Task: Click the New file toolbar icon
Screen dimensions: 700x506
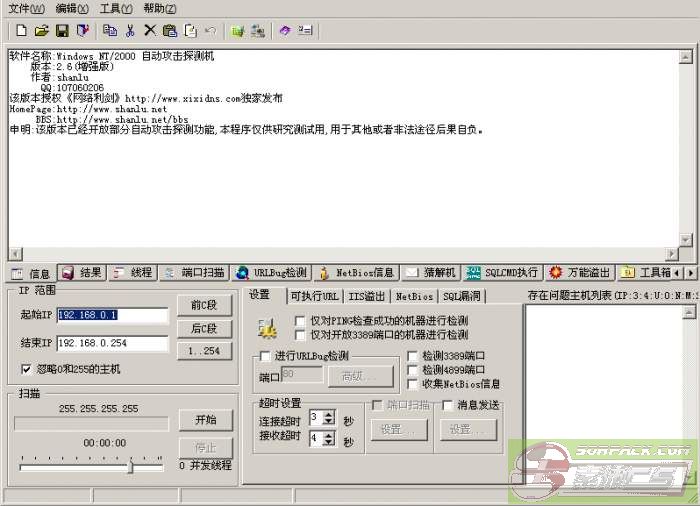Action: click(22, 31)
